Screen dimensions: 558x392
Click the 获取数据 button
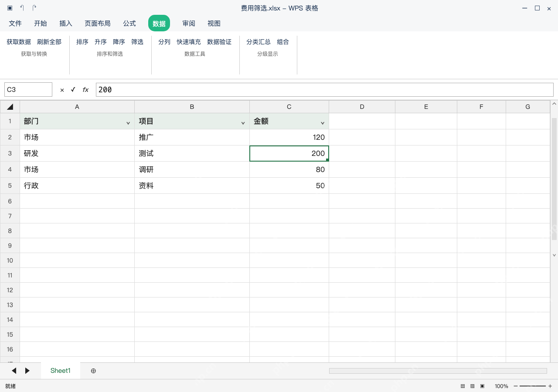[19, 42]
